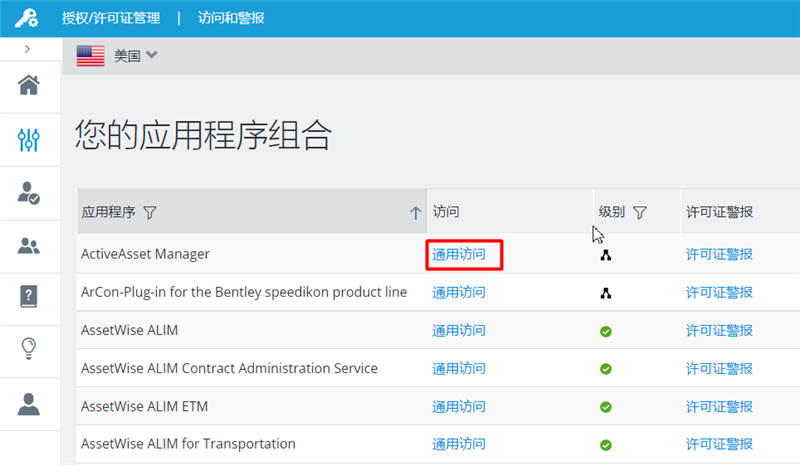Click the filter icon beside 应用程序 column
800x465 pixels.
click(150, 212)
